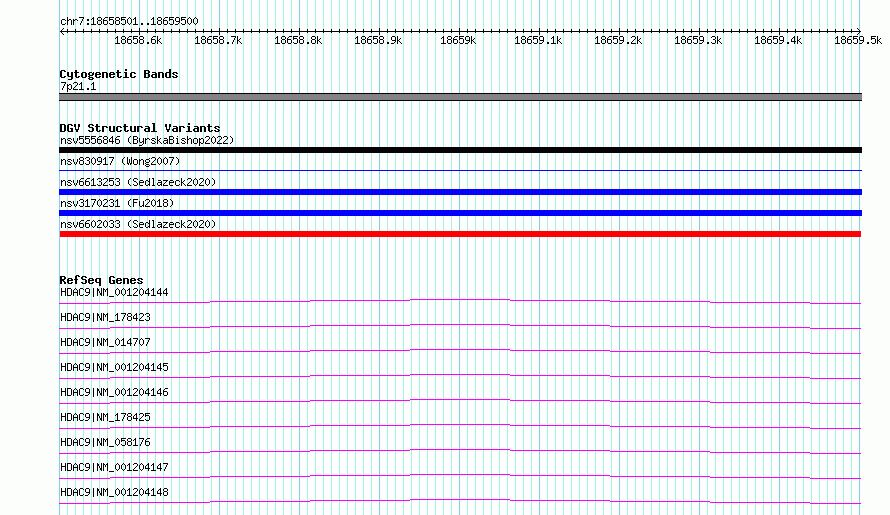Image resolution: width=890 pixels, height=515 pixels.
Task: Click the magenta HDAC9|NM_178425 intron line
Action: tap(460, 426)
